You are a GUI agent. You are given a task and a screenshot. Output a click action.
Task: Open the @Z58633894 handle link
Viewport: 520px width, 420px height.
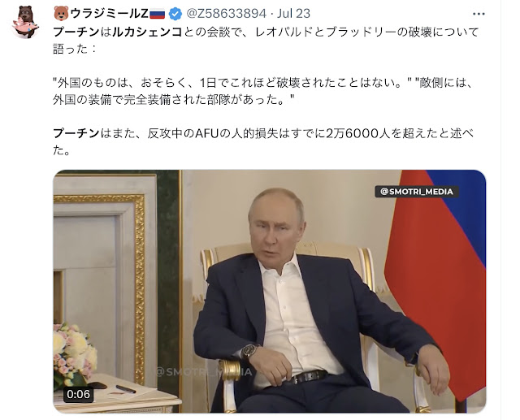coord(226,14)
